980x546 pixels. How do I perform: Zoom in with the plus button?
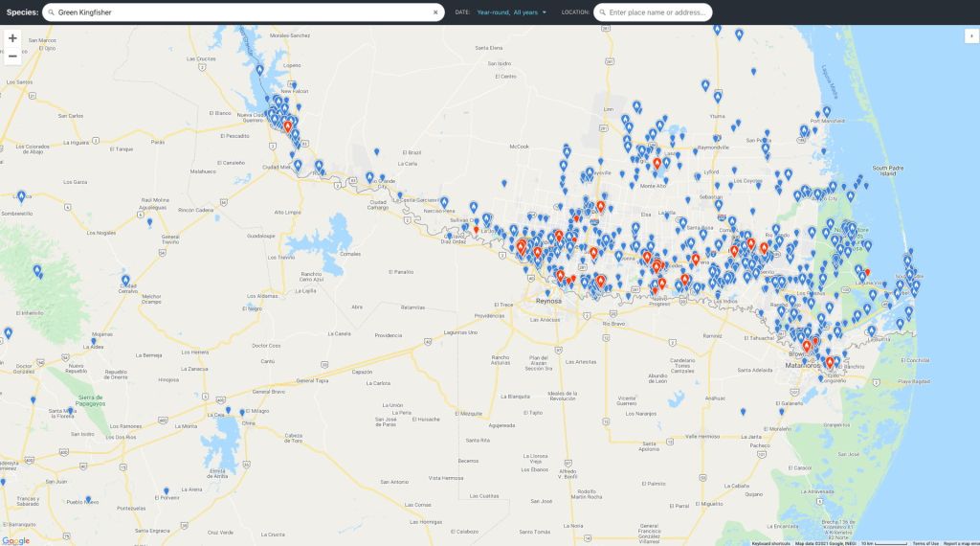tap(12, 38)
